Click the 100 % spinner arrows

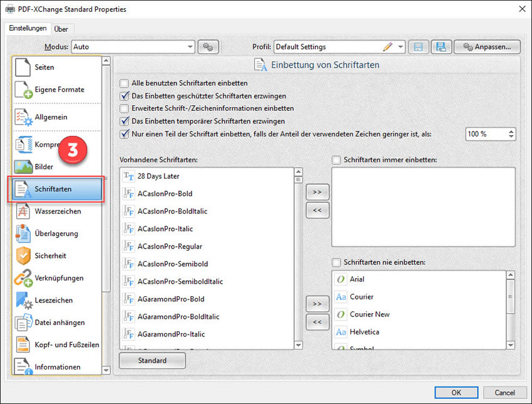tap(511, 134)
